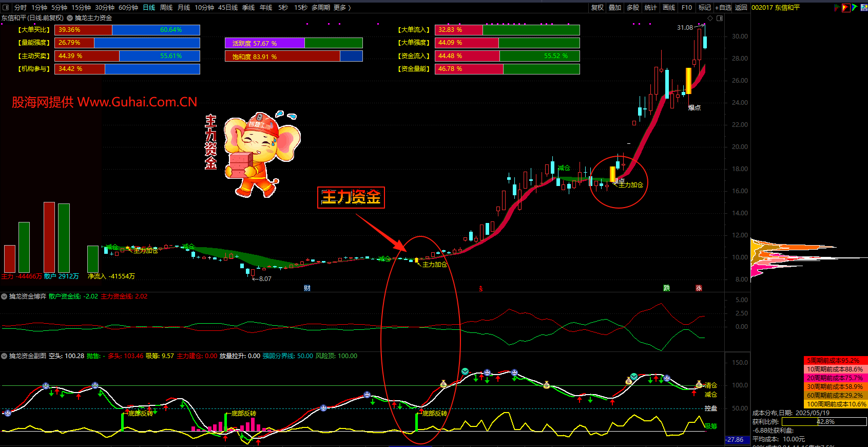
Task: Click the 财 marker on the time axis
Action: click(x=307, y=288)
